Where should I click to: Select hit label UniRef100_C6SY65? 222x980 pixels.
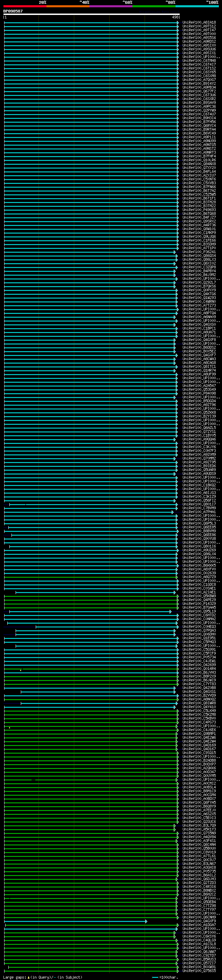point(199,72)
